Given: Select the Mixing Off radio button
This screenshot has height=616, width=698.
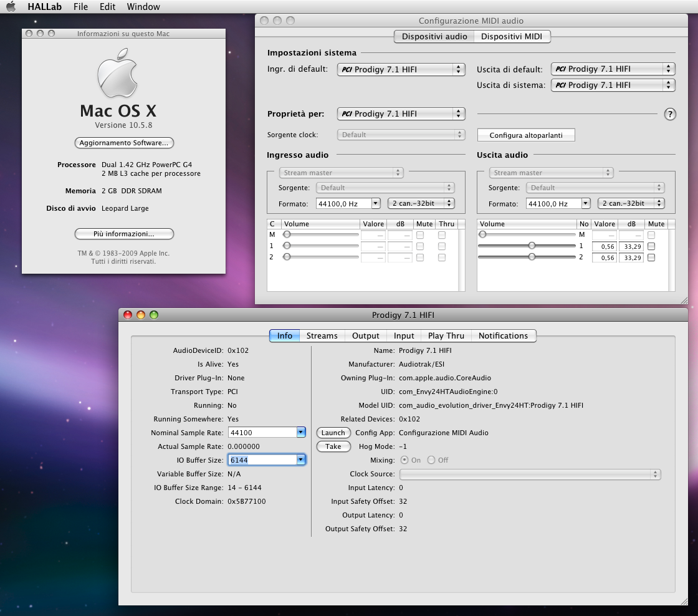Looking at the screenshot, I should tap(431, 460).
